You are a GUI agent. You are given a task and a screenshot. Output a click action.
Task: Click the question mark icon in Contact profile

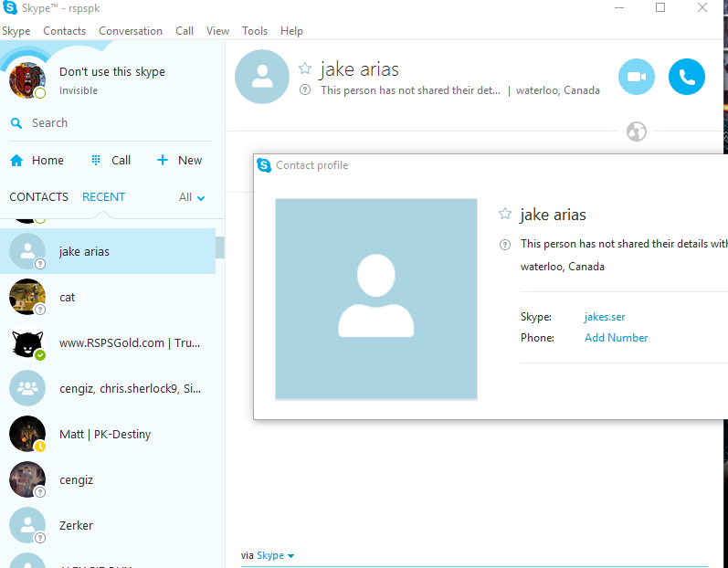(505, 245)
